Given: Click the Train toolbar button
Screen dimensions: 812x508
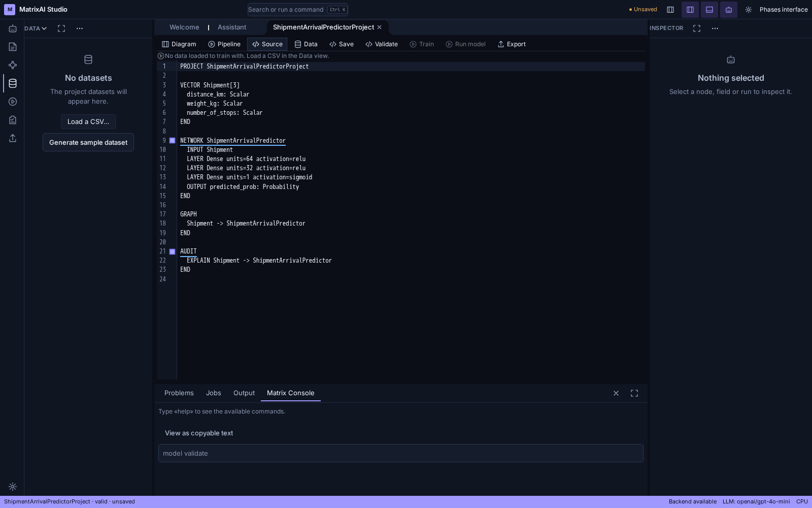Looking at the screenshot, I should pyautogui.click(x=422, y=44).
